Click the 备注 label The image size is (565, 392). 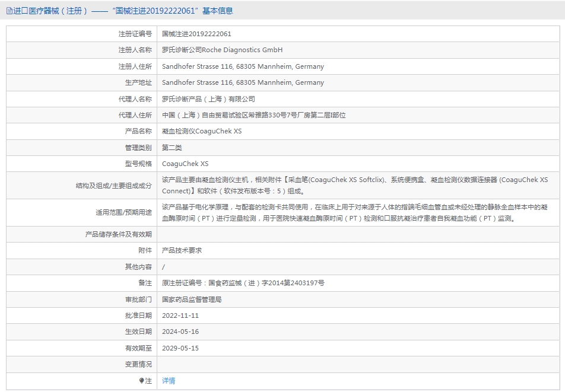tap(145, 283)
